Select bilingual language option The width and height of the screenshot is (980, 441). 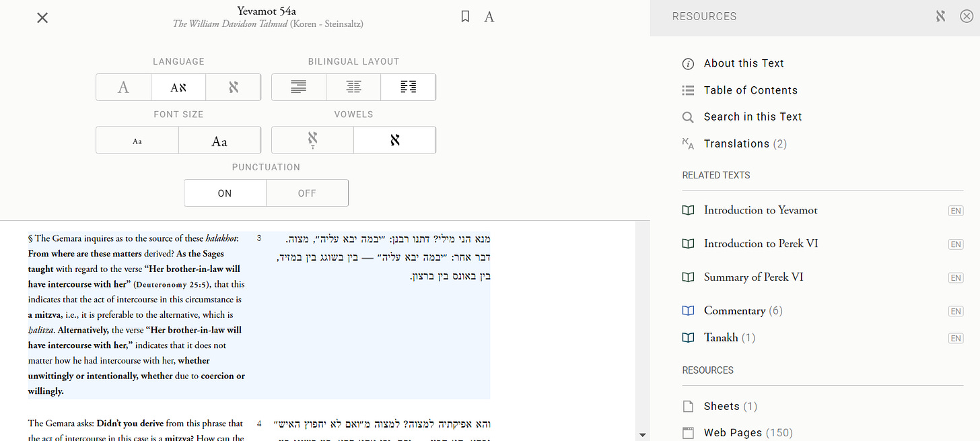coord(178,87)
